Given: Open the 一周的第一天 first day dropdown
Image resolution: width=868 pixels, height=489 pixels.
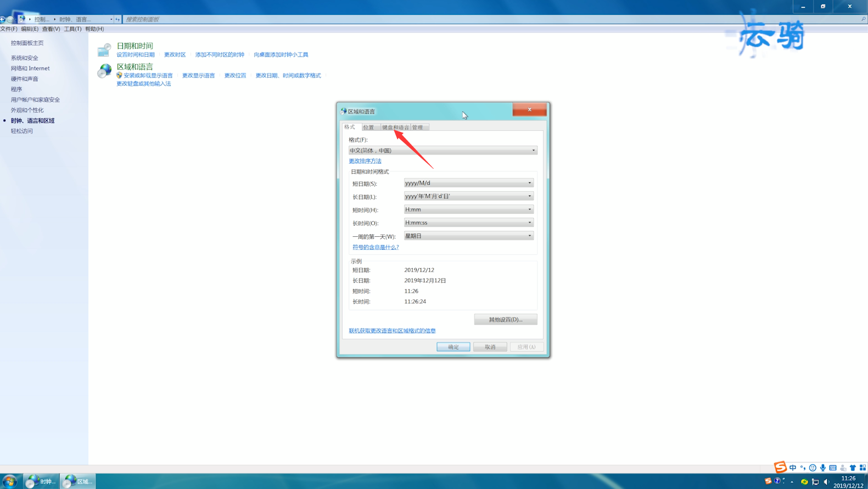Looking at the screenshot, I should click(469, 236).
